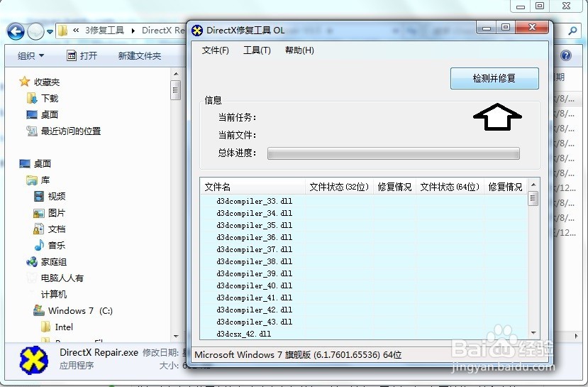
Task: Click the 总体进度 progress bar
Action: point(394,153)
